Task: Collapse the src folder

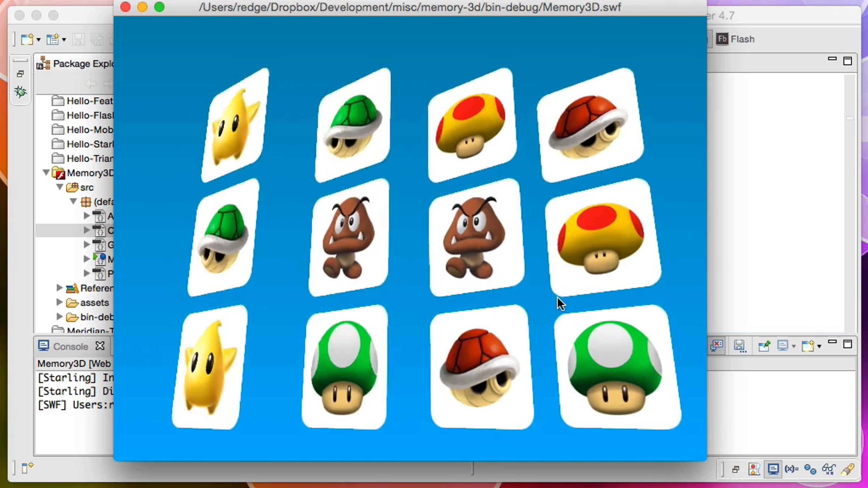Action: tap(60, 187)
